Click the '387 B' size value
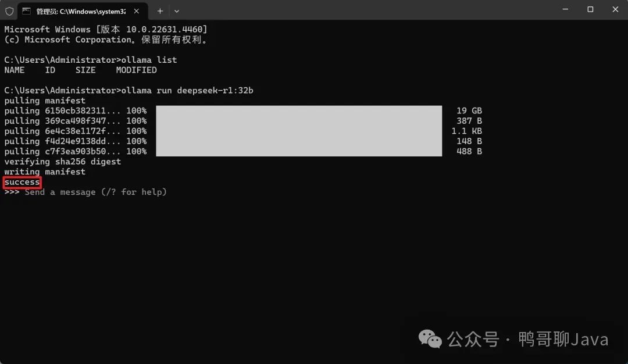The width and height of the screenshot is (628, 364). coord(469,121)
